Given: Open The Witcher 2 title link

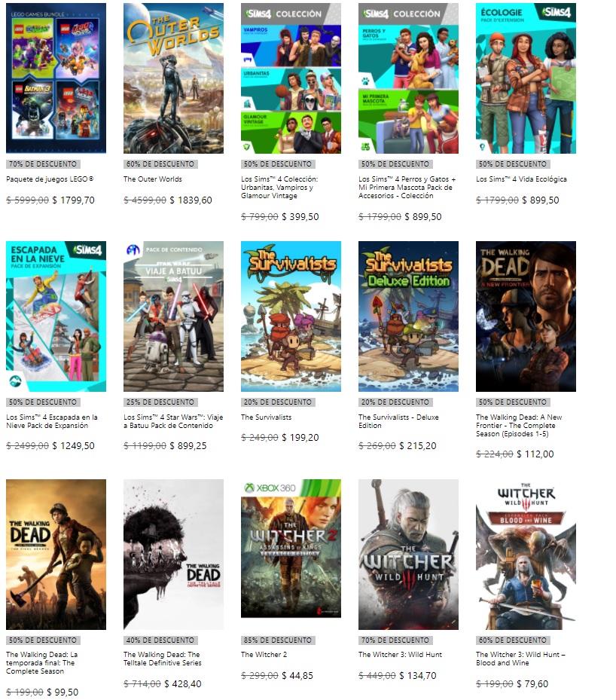Looking at the screenshot, I should tap(264, 655).
